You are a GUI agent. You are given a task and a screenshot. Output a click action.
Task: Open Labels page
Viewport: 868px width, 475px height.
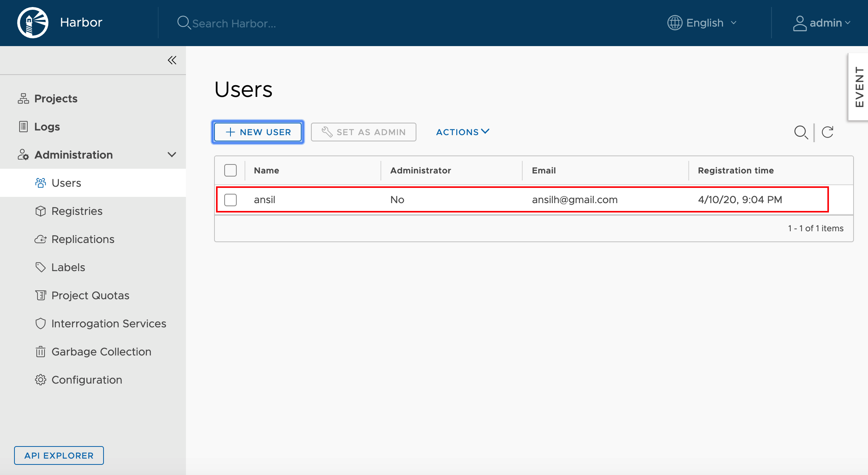coord(68,267)
